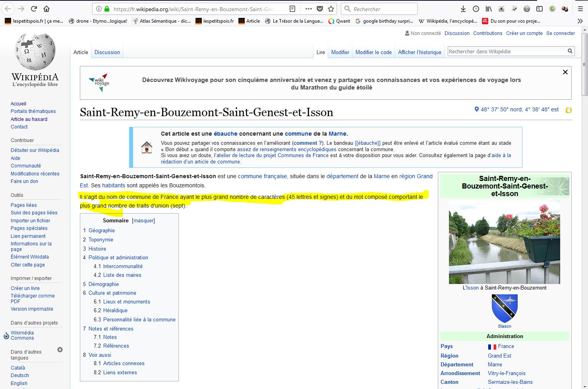This screenshot has width=588, height=389.
Task: Collapse the Sommaire with the masquer link
Action: click(x=143, y=221)
